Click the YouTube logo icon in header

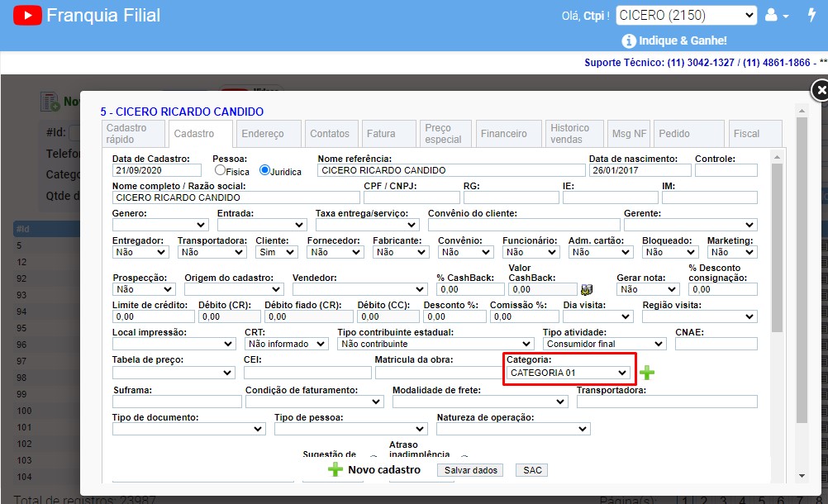coord(27,16)
